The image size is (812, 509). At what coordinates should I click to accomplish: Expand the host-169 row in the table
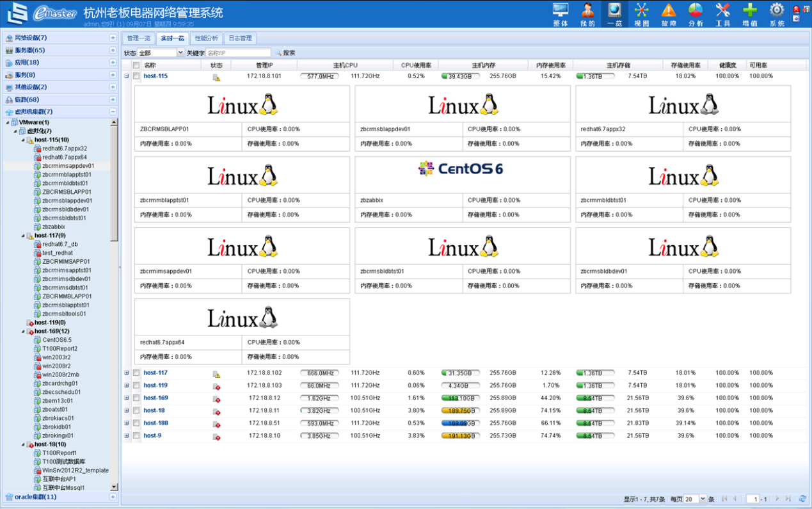[x=127, y=398]
